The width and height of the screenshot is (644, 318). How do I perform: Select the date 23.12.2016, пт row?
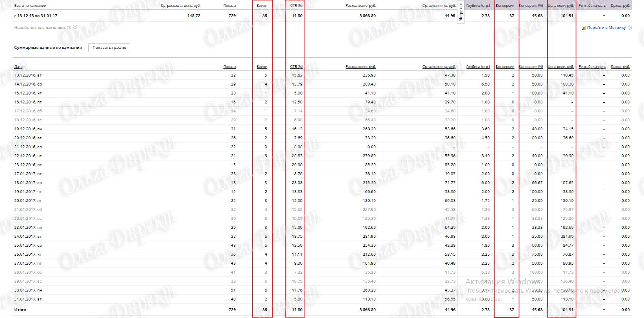click(x=322, y=165)
